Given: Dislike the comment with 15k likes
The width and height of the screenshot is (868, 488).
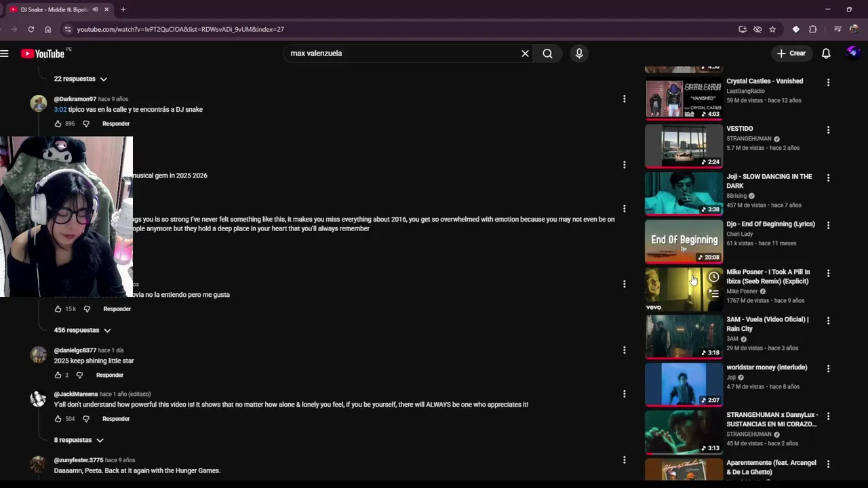Looking at the screenshot, I should (87, 309).
